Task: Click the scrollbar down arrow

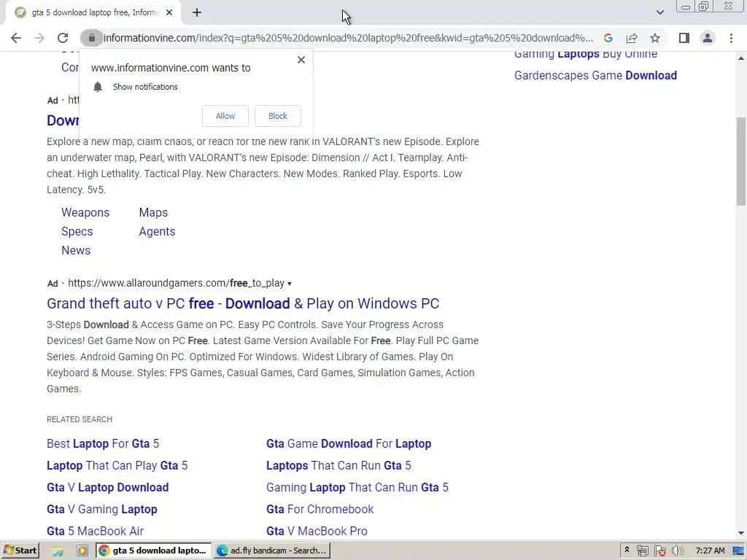Action: pos(741,533)
